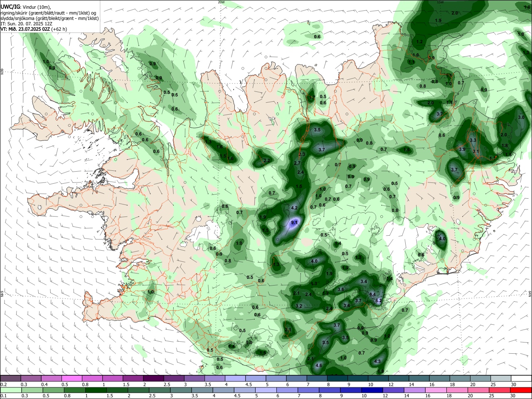The height and width of the screenshot is (399, 532).
Task: Click rain scale swatch between 25 and 30
Action: click(500, 390)
